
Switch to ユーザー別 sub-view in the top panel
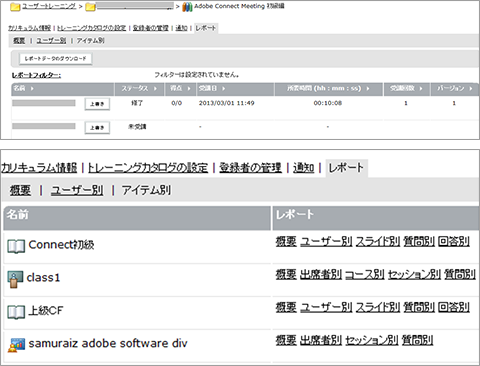pyautogui.click(x=51, y=41)
